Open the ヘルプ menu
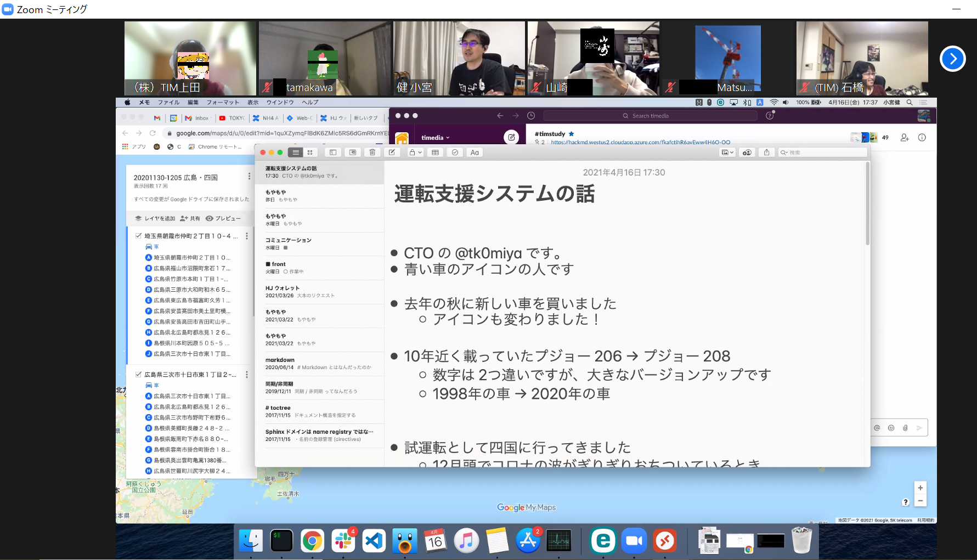 310,103
